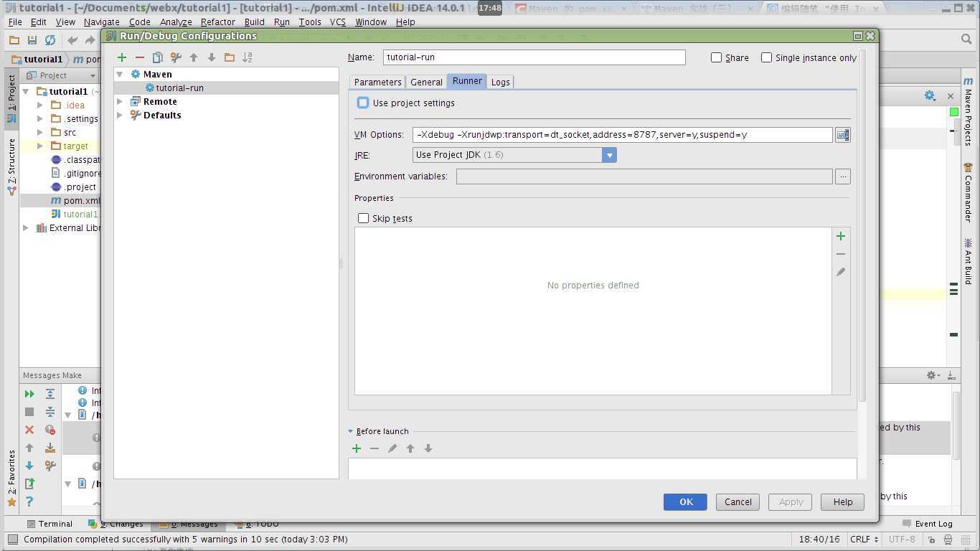Add new configuration with green plus icon
The width and height of the screenshot is (980, 551).
(x=122, y=57)
